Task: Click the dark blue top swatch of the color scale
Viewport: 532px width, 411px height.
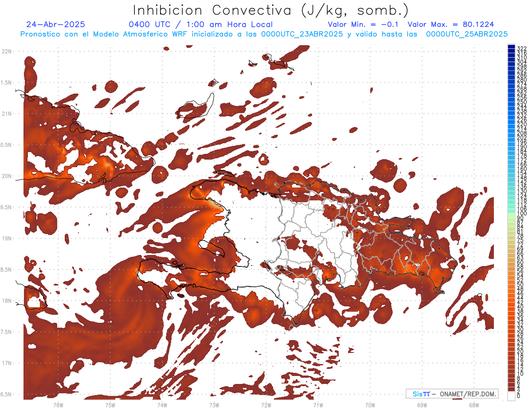Action: 511,47
